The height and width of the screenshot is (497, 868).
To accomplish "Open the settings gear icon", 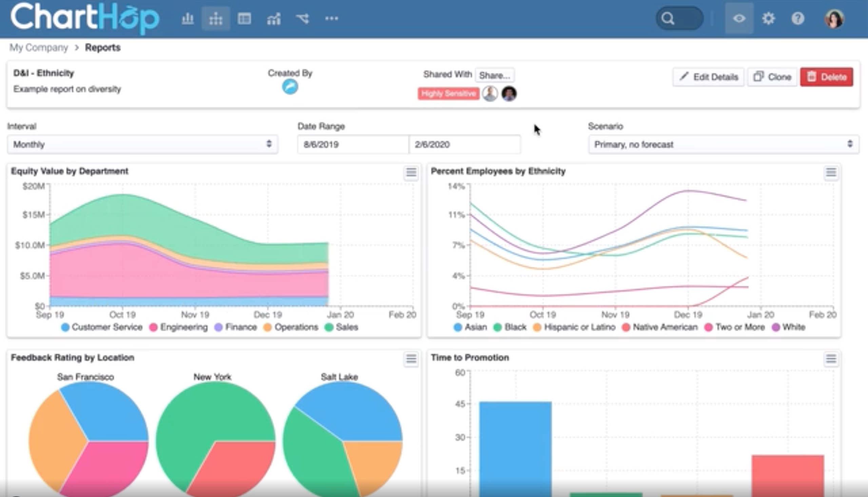I will tap(768, 18).
